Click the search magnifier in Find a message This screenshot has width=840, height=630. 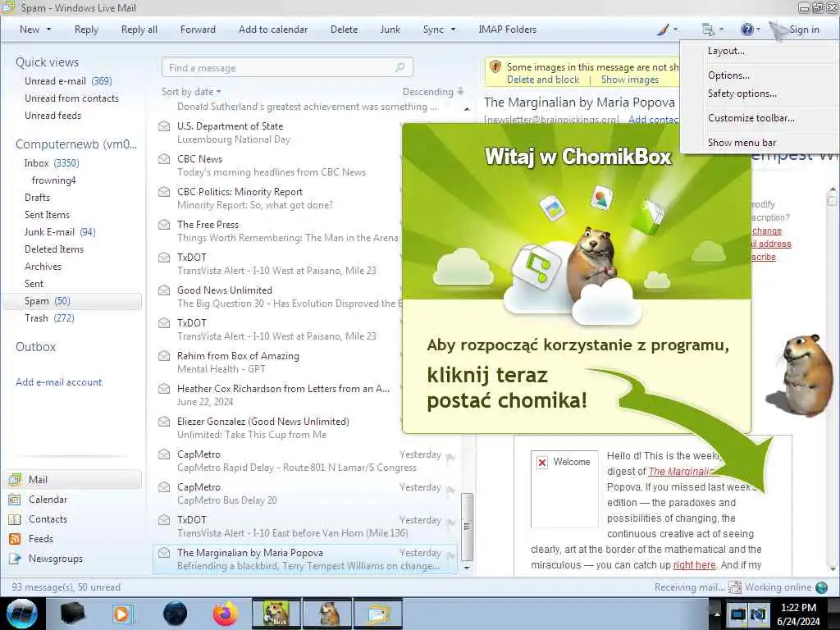click(399, 67)
